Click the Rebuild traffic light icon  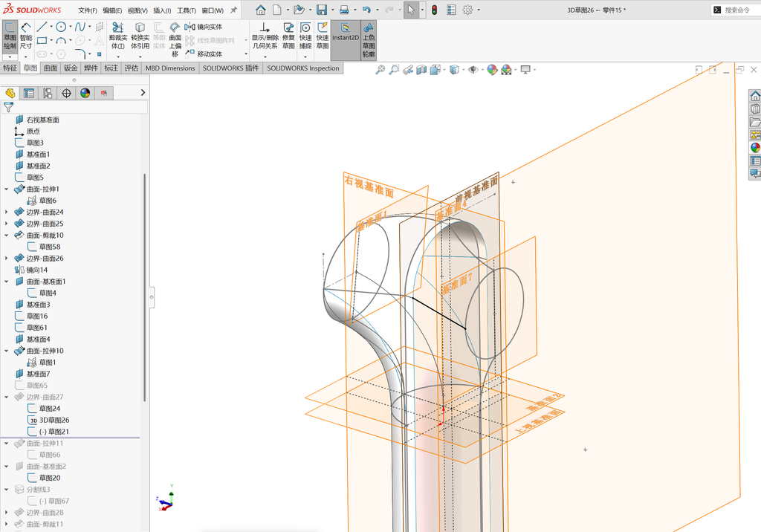point(434,10)
